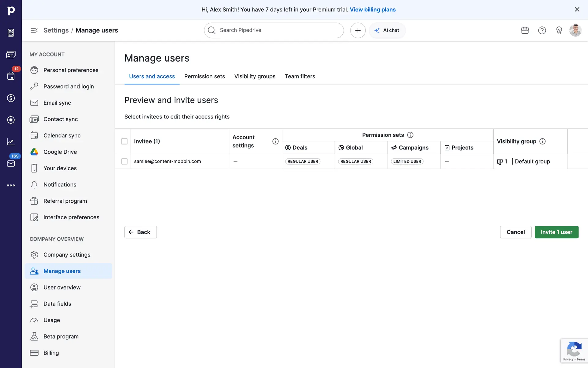Open activities calendar icon with 12 badge

point(11,76)
